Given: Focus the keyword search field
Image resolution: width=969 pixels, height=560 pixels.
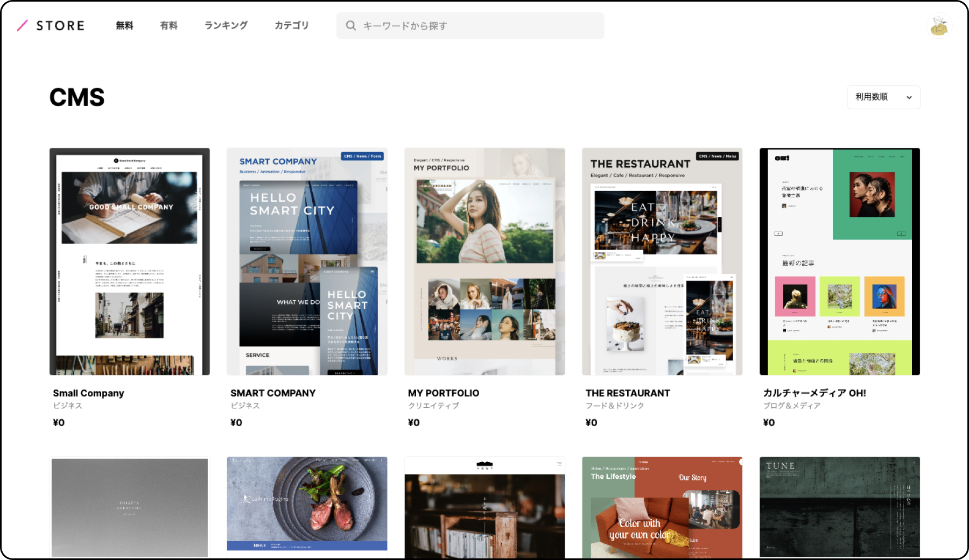Looking at the screenshot, I should click(470, 25).
